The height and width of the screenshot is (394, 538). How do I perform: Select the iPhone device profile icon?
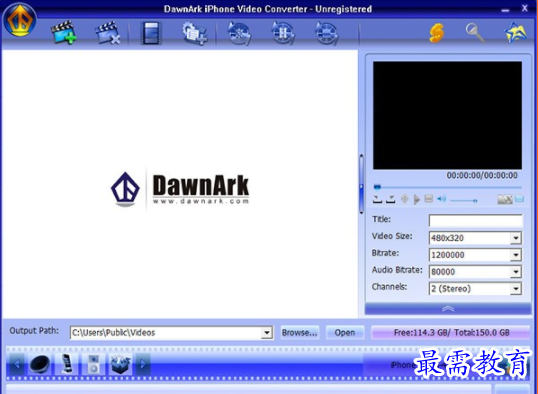coord(67,363)
